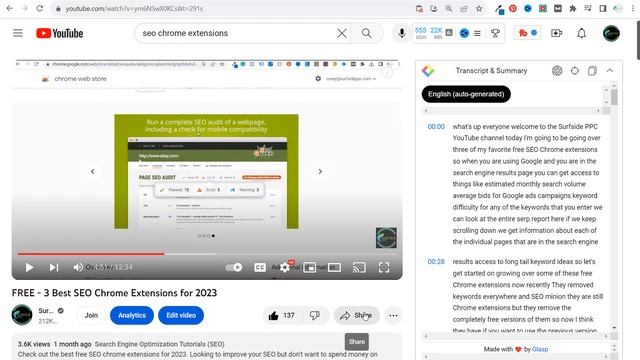Jump to transcript timestamp 00:28
Screen dimensions: 640x360
(x=436, y=262)
